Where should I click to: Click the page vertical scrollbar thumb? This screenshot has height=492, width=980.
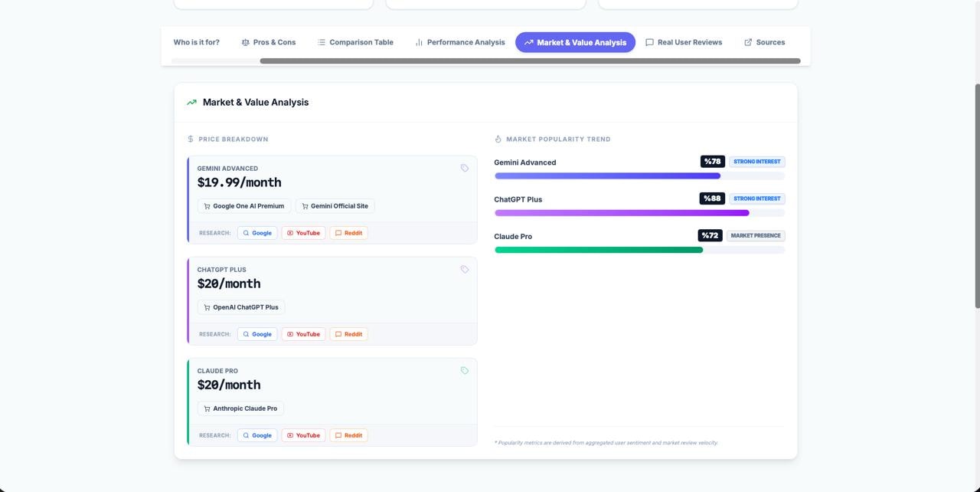[976, 195]
